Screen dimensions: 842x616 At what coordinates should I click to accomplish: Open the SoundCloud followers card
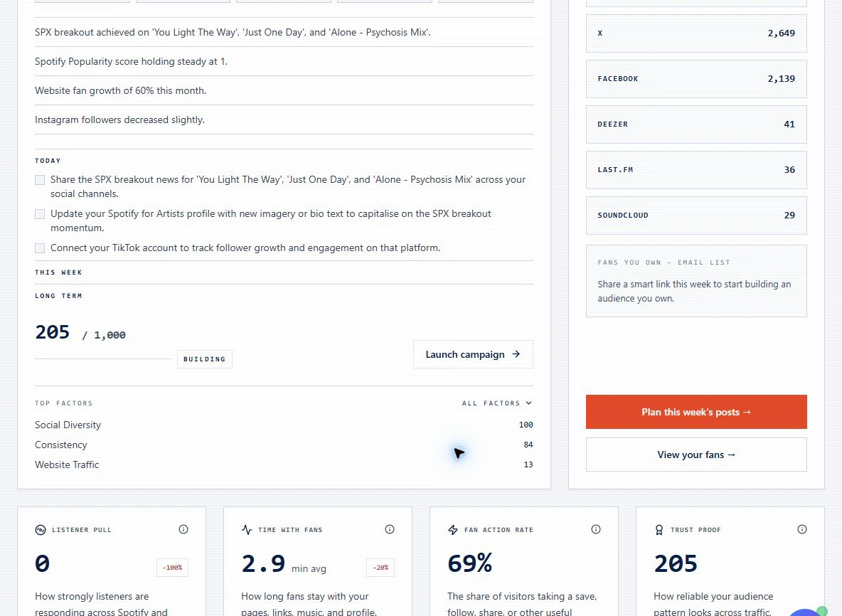(x=696, y=216)
